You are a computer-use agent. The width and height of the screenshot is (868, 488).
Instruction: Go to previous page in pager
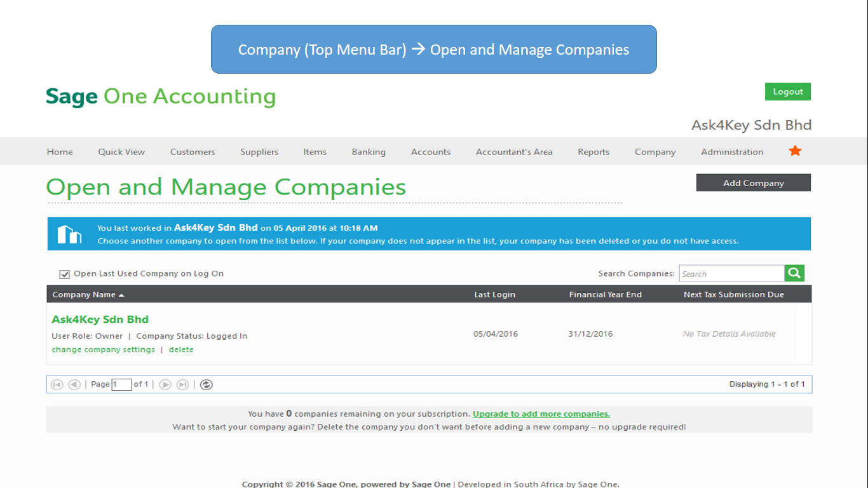point(74,384)
